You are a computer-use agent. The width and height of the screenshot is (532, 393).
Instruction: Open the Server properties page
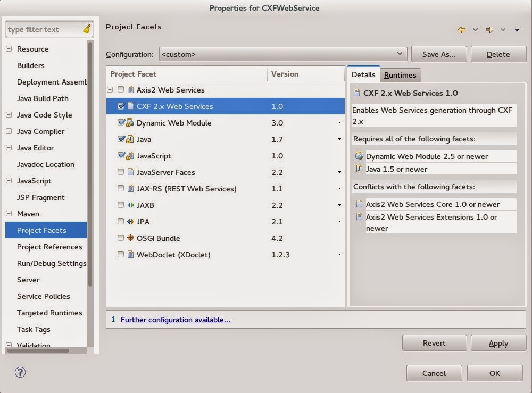[28, 280]
